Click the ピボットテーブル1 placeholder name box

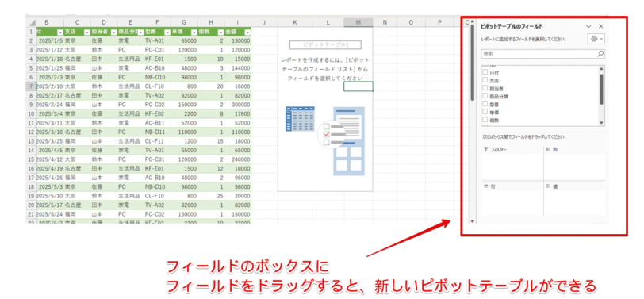[x=325, y=44]
